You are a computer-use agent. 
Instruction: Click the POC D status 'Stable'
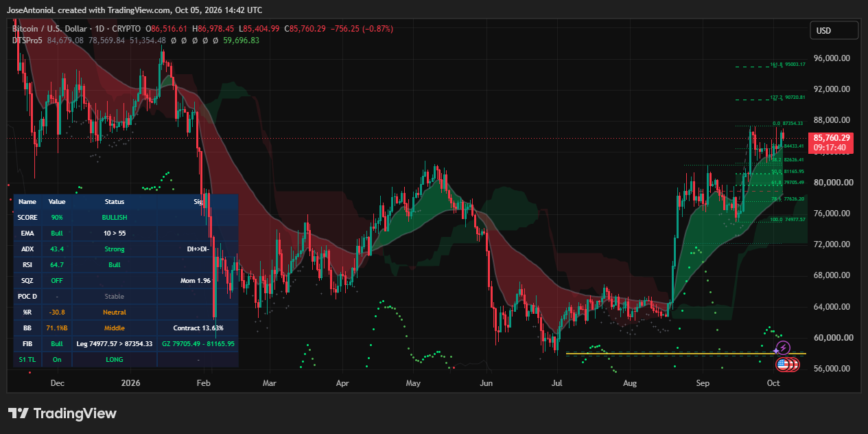point(115,296)
